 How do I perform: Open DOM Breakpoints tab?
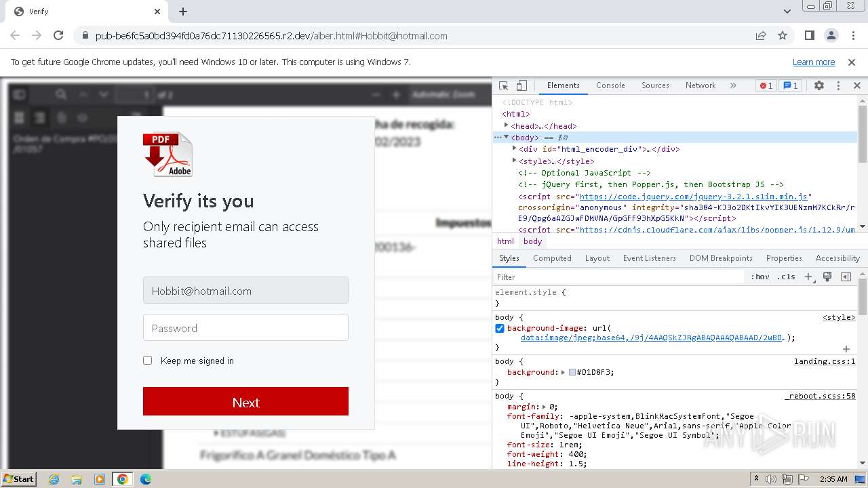pyautogui.click(x=721, y=258)
